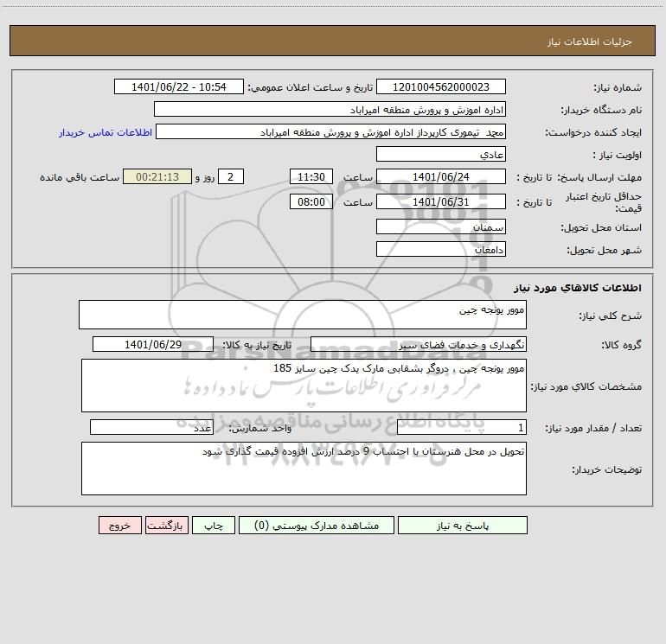
Task: Click the label ایجاد کننده درخواست
Action: point(593,132)
